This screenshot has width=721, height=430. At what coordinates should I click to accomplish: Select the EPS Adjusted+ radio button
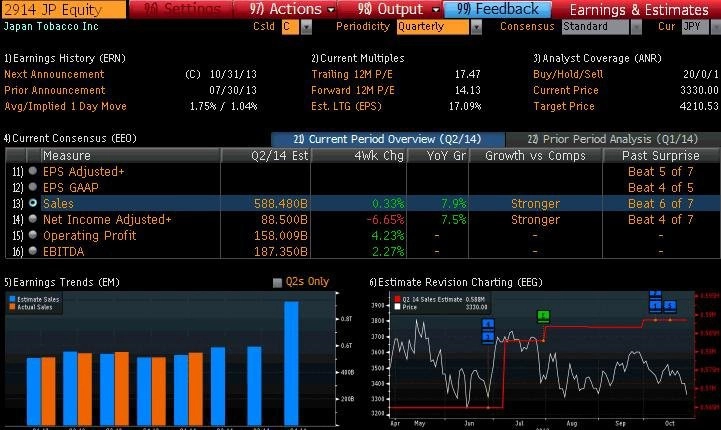[x=33, y=171]
